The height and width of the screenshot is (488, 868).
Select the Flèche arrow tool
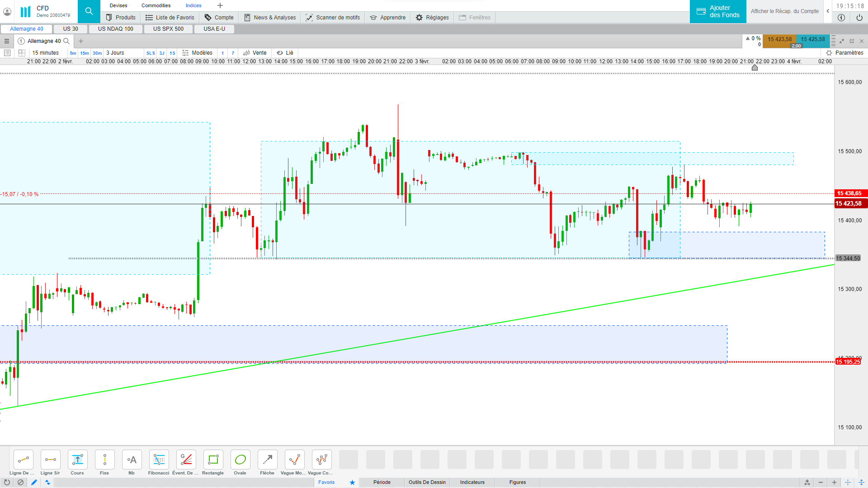click(x=267, y=460)
